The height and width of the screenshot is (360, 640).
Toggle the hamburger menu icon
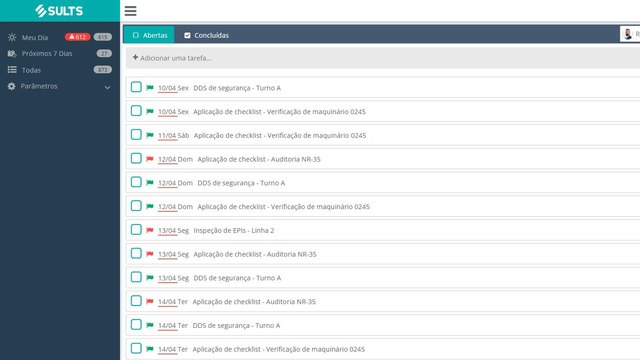[x=131, y=11]
